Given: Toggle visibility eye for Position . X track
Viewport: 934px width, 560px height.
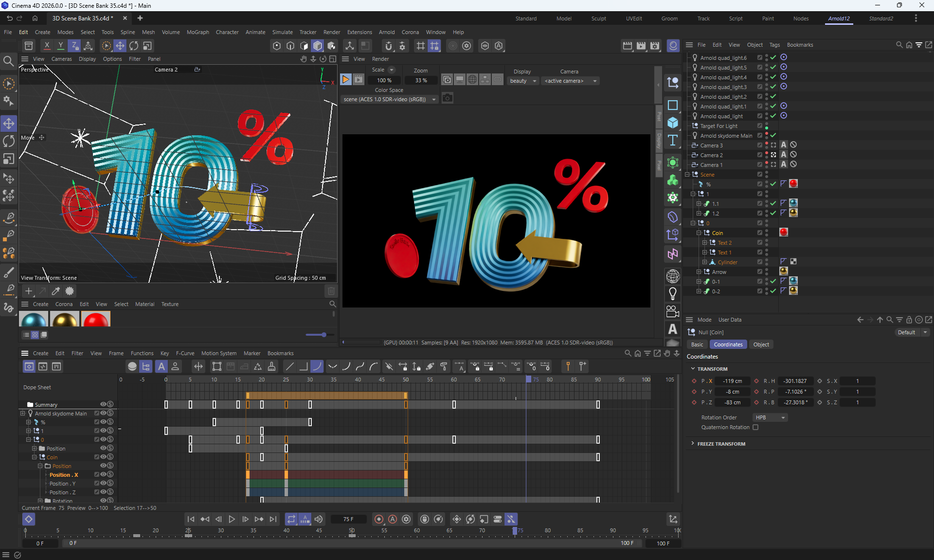Looking at the screenshot, I should (103, 475).
